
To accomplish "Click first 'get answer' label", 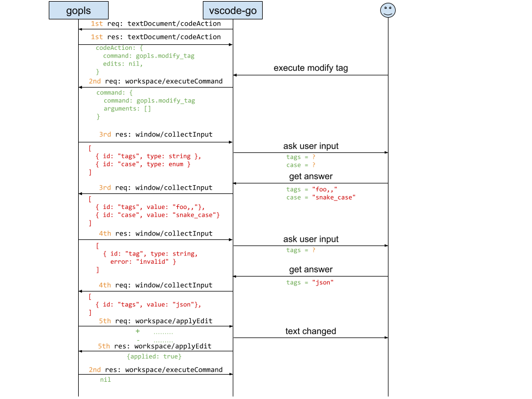I will click(x=311, y=176).
